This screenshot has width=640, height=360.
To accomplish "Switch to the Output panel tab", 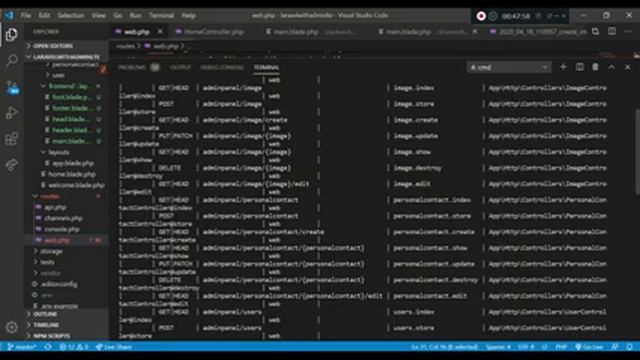I will [180, 67].
